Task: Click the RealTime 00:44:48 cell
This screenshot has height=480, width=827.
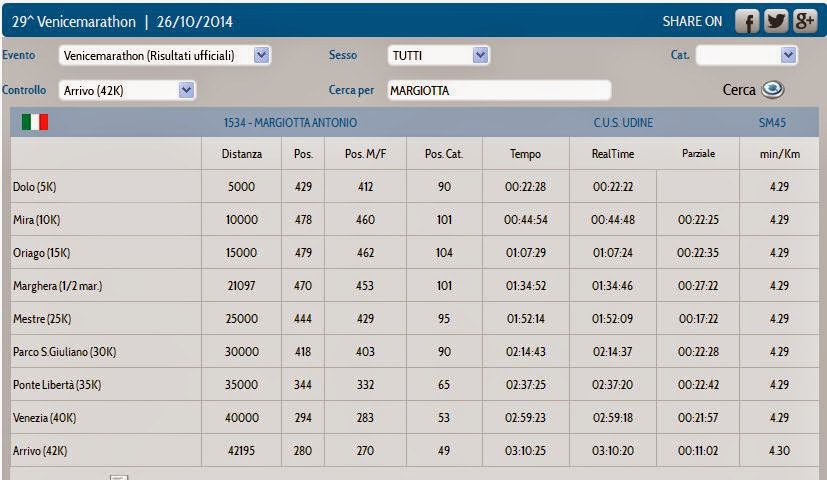Action: click(613, 220)
